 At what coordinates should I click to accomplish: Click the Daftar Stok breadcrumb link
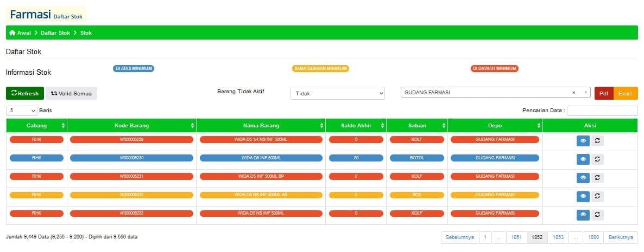[x=55, y=33]
